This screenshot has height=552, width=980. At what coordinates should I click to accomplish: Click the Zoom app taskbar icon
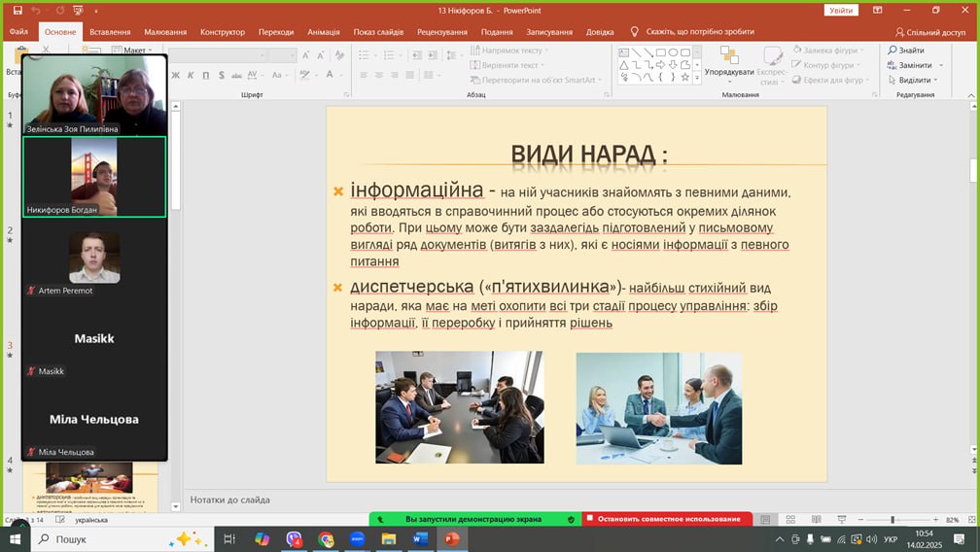(357, 538)
